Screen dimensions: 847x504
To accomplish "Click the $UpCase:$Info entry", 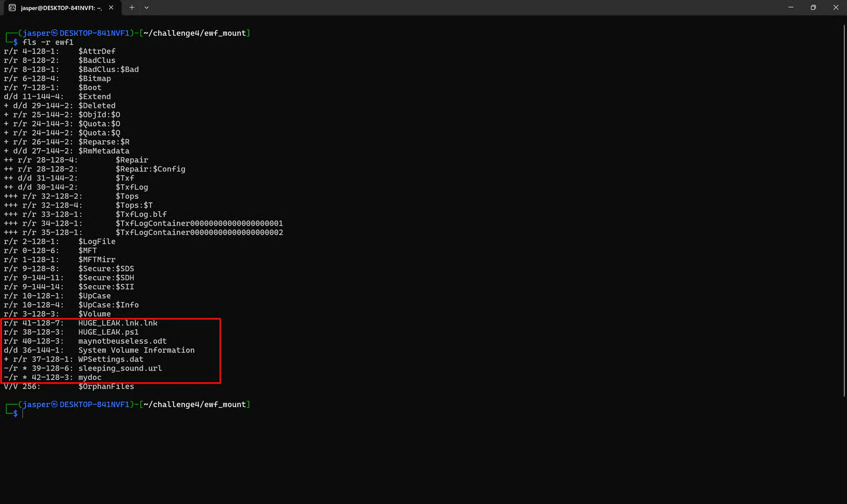I will click(109, 305).
